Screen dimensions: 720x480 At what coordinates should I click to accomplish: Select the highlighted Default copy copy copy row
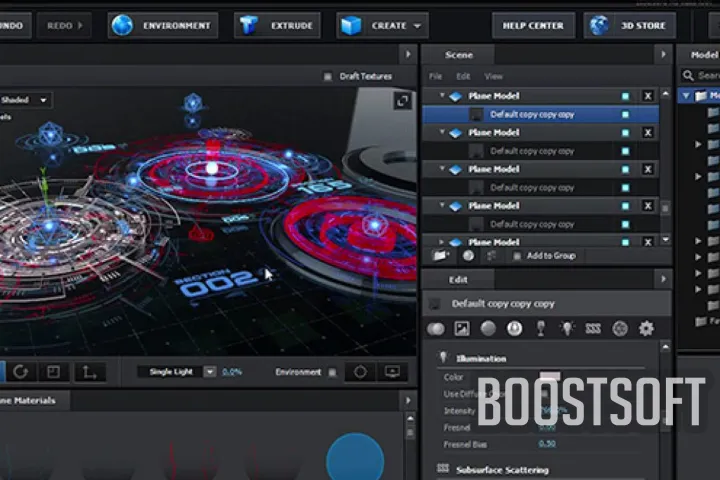point(540,114)
